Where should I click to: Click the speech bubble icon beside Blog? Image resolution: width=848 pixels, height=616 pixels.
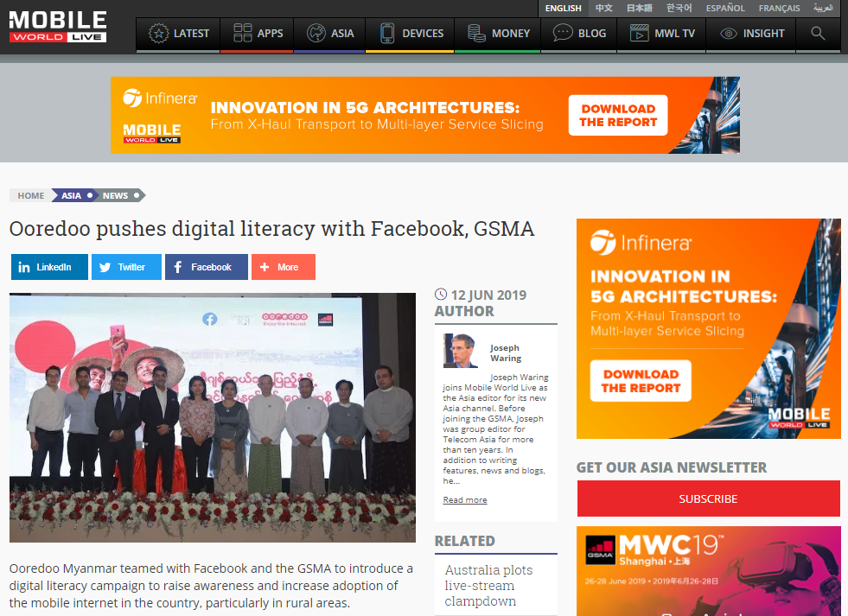[563, 33]
